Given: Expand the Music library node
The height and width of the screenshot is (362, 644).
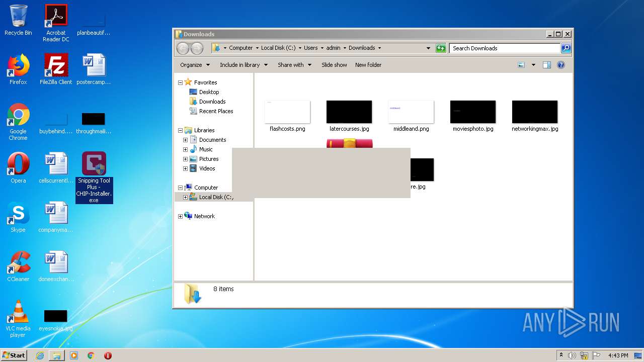Looking at the screenshot, I should (x=185, y=149).
